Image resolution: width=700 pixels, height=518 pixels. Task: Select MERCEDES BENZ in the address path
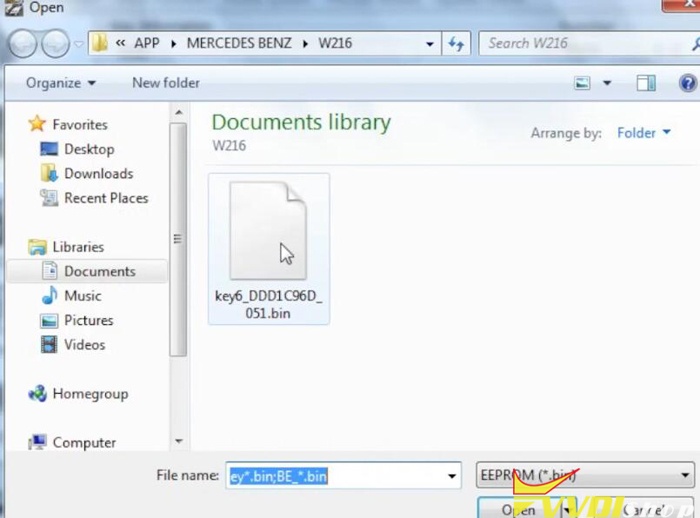(x=239, y=43)
